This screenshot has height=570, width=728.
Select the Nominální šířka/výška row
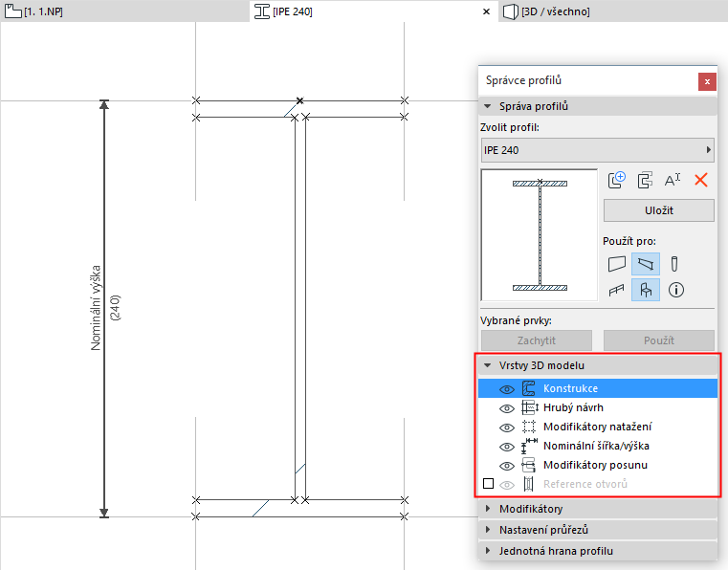(x=598, y=446)
